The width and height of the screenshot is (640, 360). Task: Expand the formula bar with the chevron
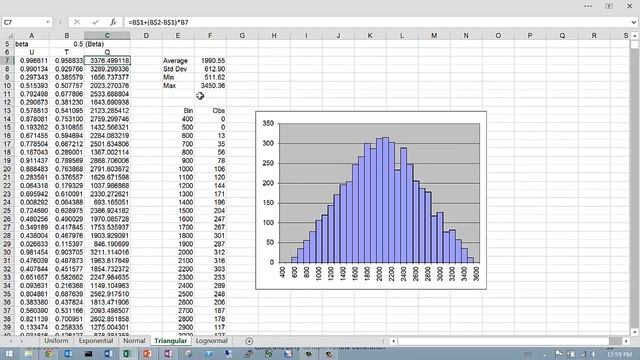click(x=633, y=22)
